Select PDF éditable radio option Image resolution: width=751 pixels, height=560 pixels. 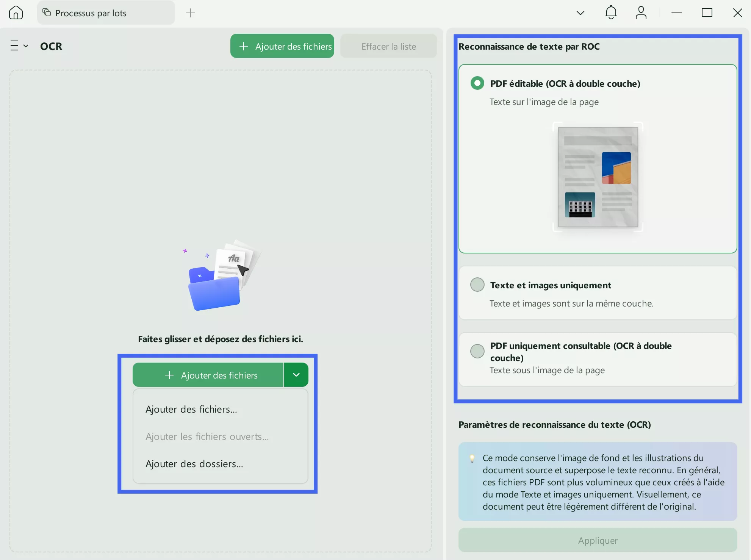(477, 83)
